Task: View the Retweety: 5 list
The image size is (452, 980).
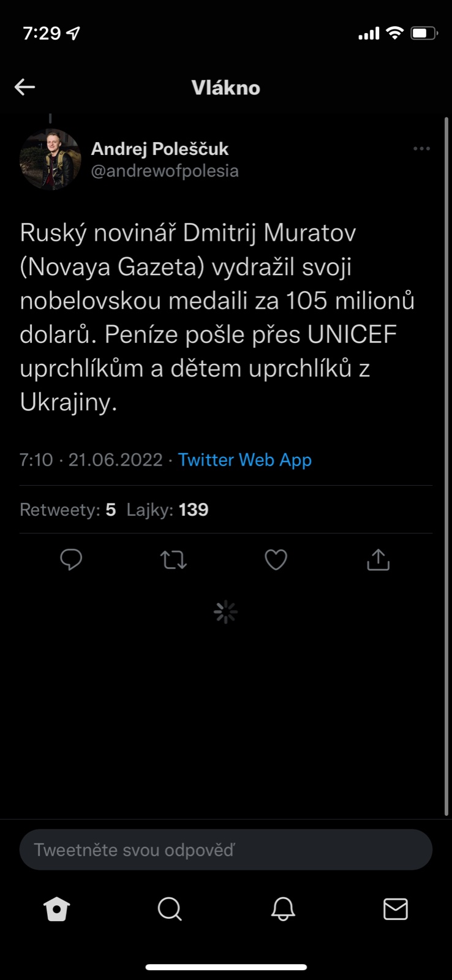Action: (x=68, y=510)
